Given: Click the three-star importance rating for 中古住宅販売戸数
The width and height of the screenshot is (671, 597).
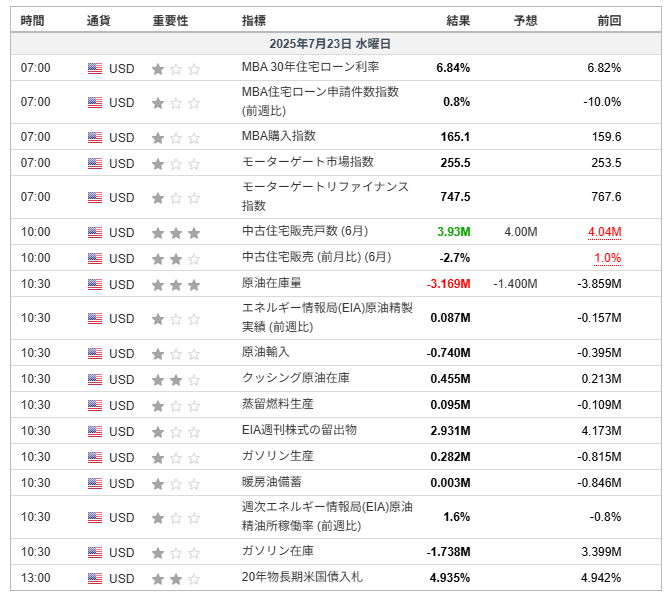Looking at the screenshot, I should (x=176, y=233).
